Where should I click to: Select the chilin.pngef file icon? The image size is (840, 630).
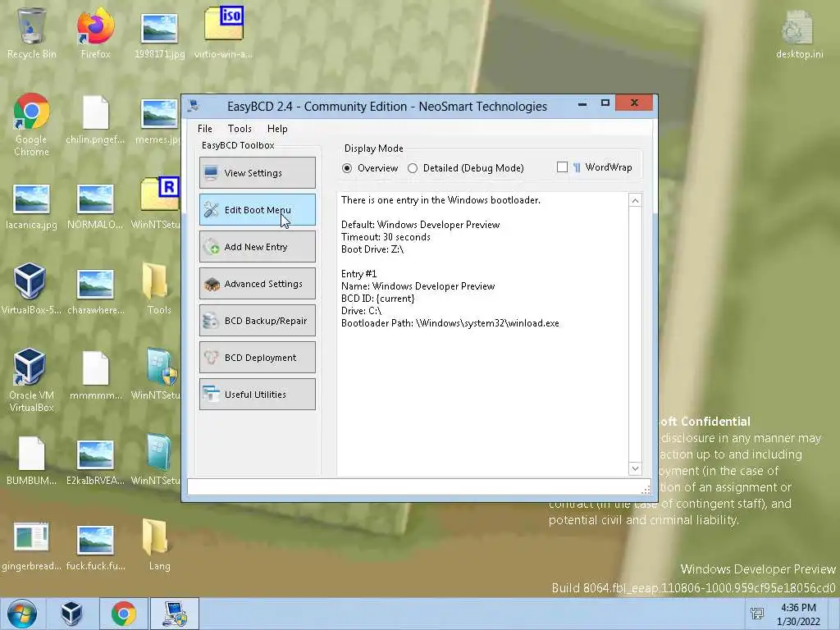pos(95,120)
